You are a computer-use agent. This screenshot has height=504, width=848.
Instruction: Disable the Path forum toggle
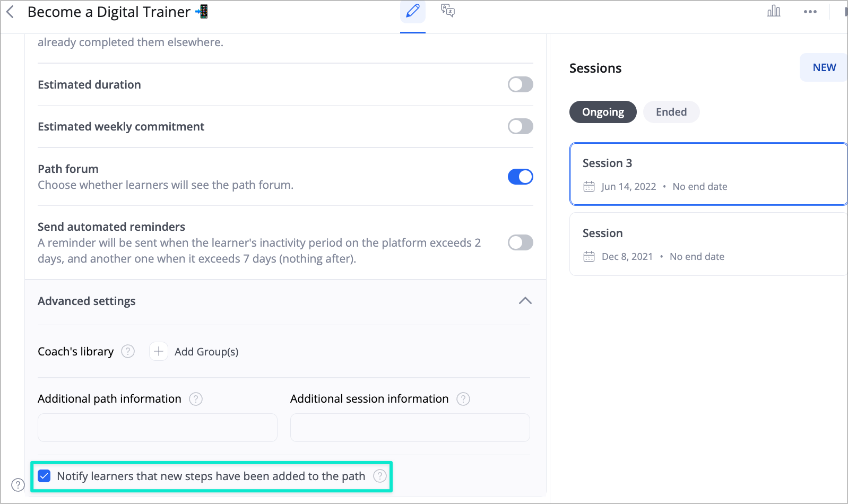[x=521, y=177]
